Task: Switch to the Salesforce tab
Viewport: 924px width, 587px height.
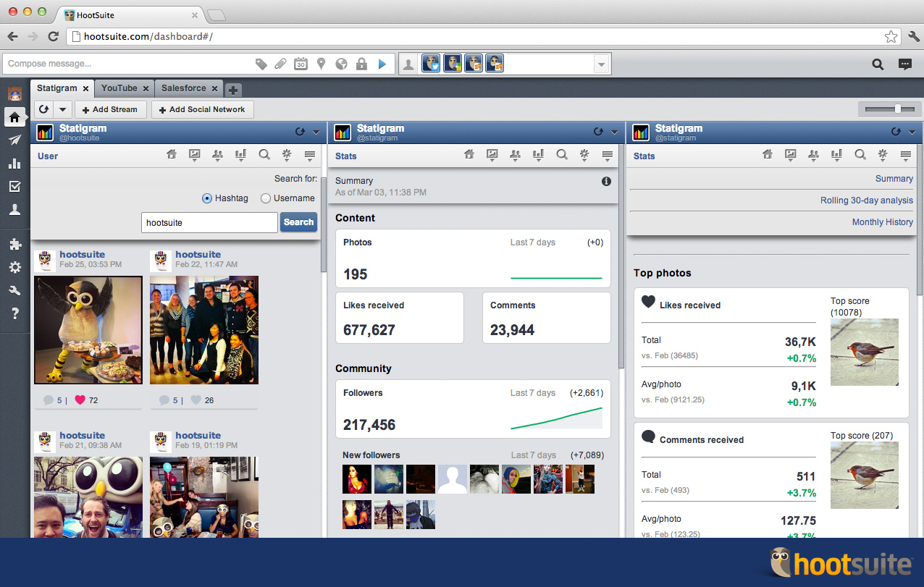Action: pos(183,88)
